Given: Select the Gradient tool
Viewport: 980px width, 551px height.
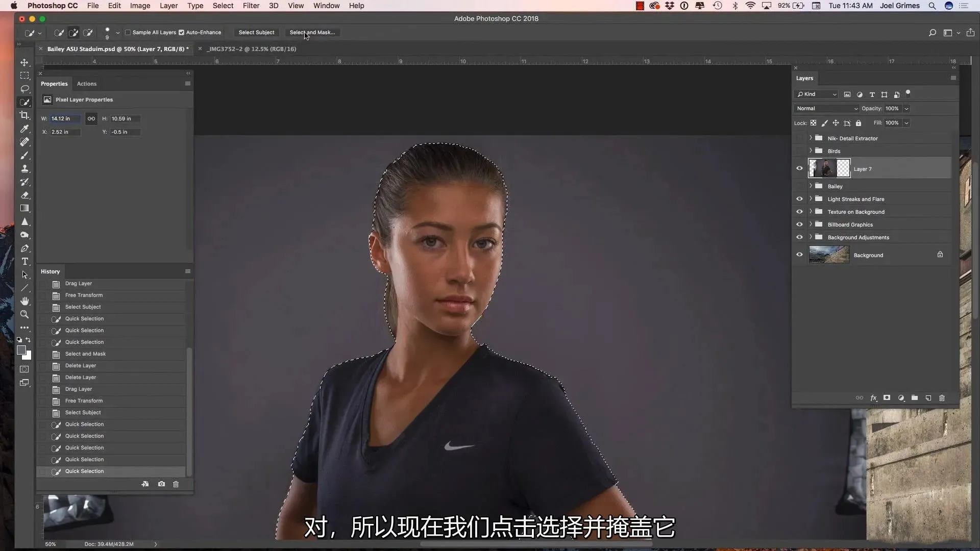Looking at the screenshot, I should point(24,208).
